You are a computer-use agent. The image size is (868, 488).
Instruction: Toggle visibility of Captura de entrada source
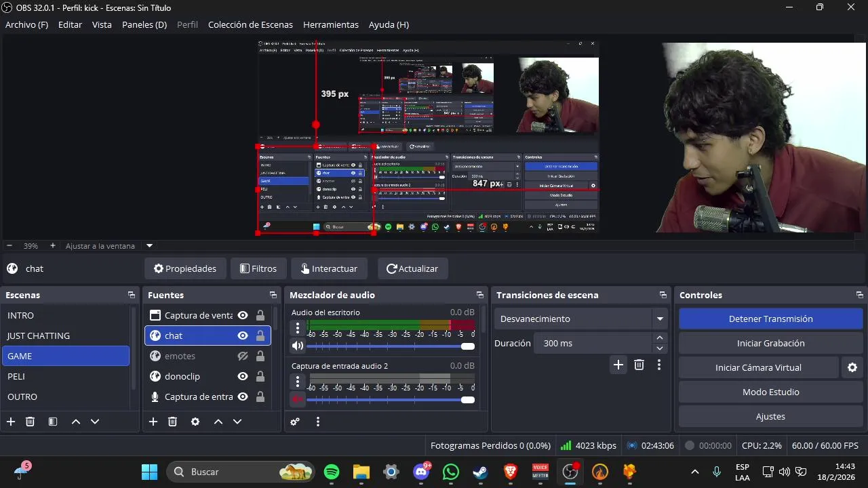click(x=243, y=396)
